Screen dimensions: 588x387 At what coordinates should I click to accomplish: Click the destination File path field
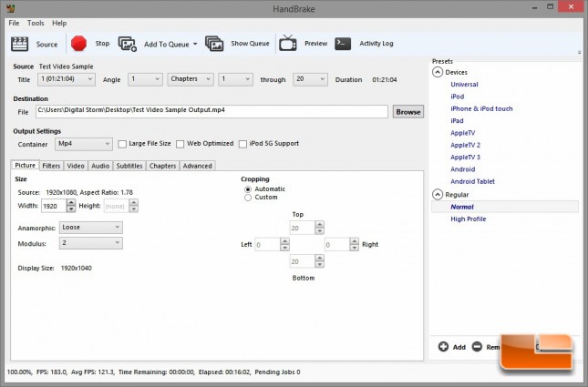coord(211,111)
